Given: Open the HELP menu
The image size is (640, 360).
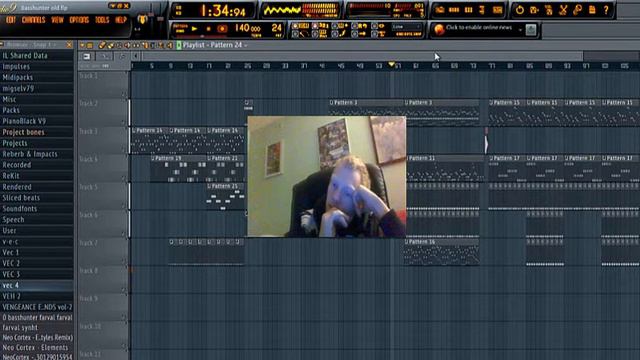Looking at the screenshot, I should 121,20.
